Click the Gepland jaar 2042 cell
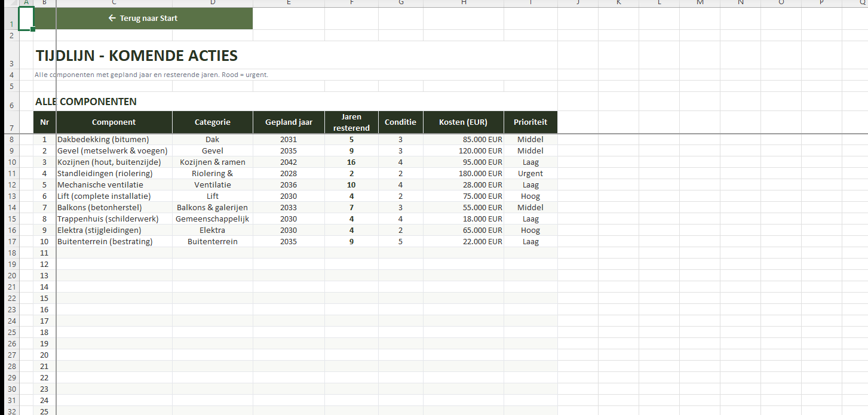 (289, 162)
